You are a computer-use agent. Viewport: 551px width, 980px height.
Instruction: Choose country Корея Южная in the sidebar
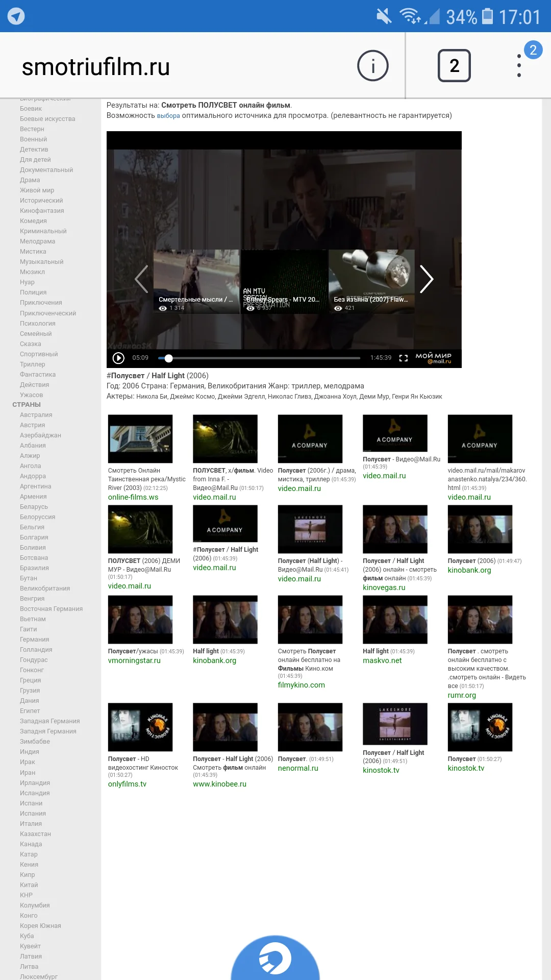[40, 926]
